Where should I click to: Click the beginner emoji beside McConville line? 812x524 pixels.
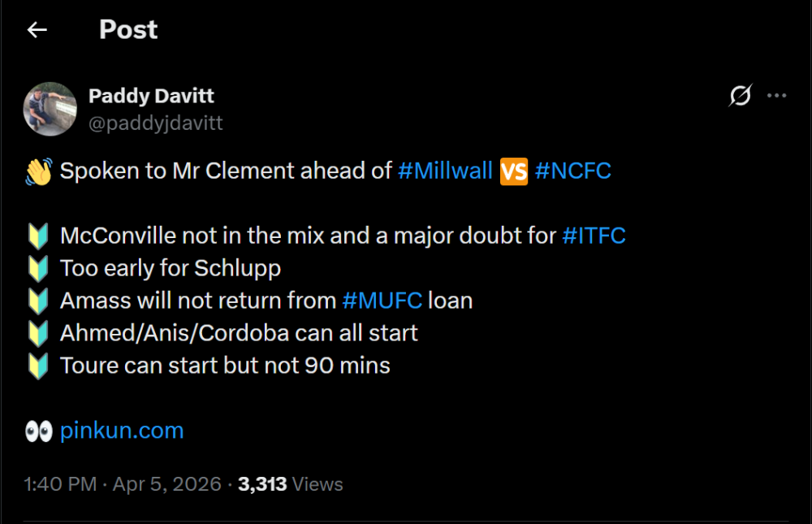tap(38, 236)
